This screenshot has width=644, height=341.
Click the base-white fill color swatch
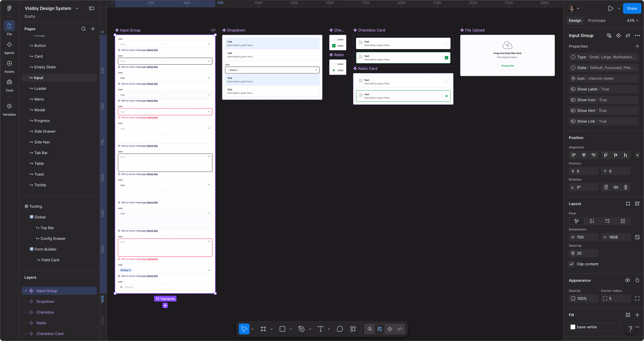pyautogui.click(x=573, y=327)
